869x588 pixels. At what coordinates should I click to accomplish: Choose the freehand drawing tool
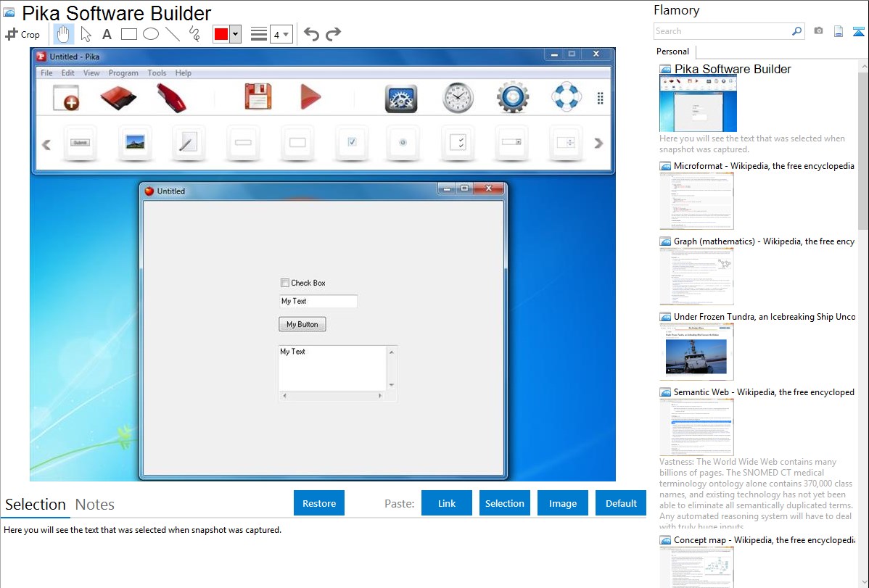coord(194,34)
